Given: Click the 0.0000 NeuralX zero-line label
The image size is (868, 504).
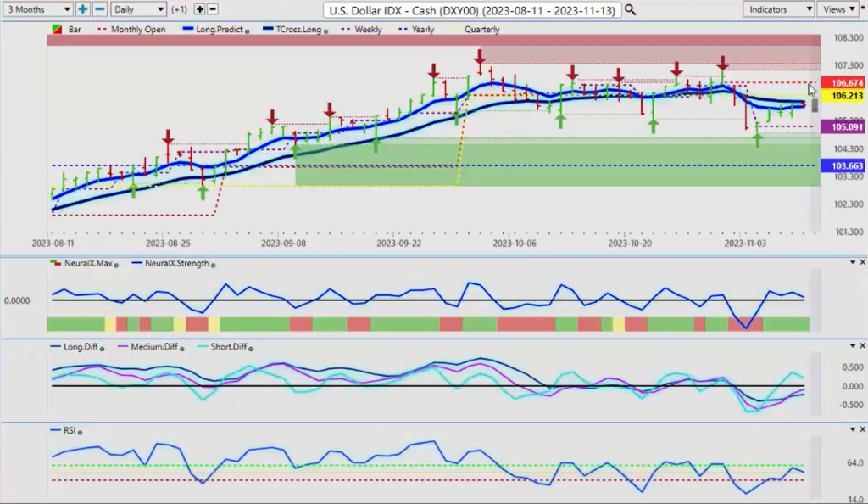Looking at the screenshot, I should coord(17,300).
